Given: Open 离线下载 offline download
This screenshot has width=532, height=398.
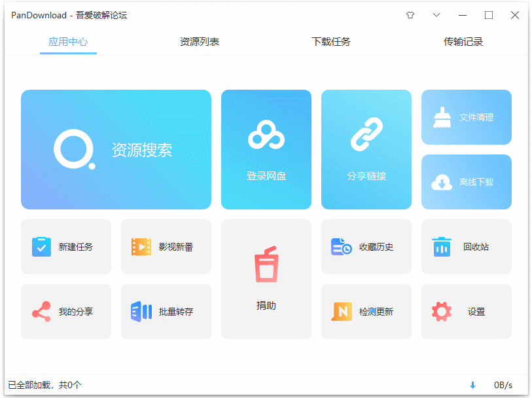Looking at the screenshot, I should click(466, 182).
